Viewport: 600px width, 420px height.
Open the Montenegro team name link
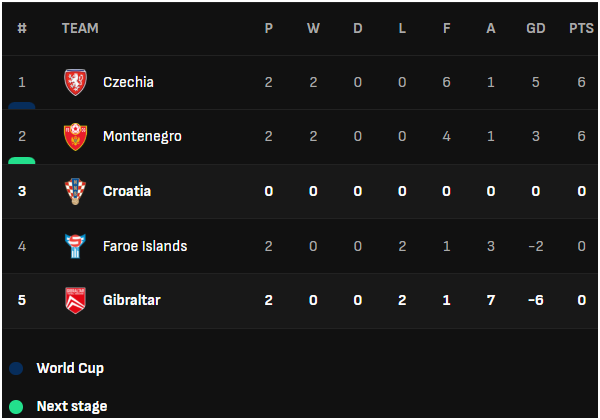click(x=142, y=137)
